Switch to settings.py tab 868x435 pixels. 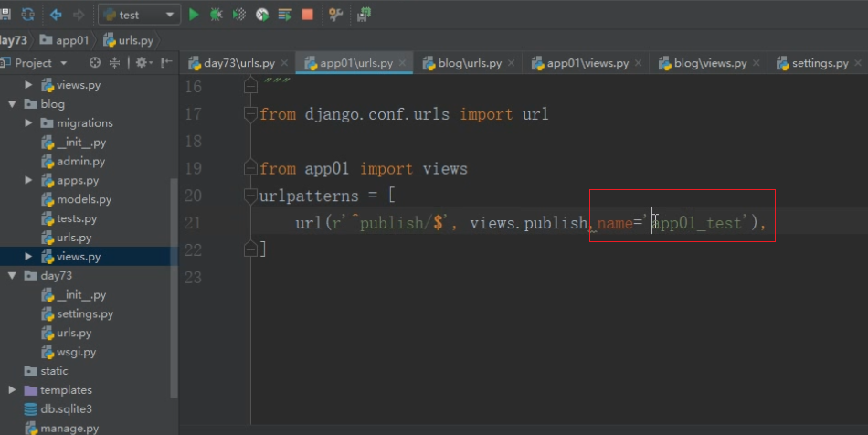click(812, 63)
